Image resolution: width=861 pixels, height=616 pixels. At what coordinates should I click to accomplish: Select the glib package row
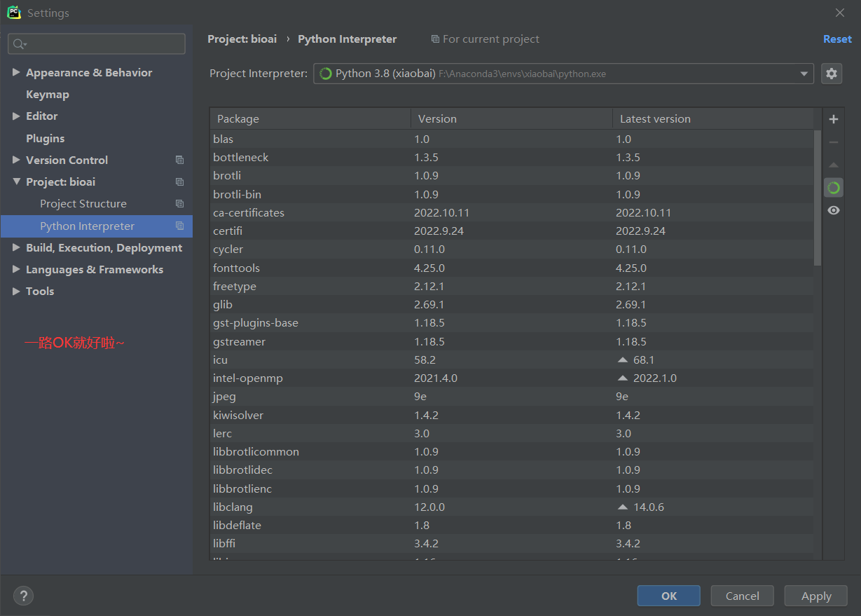click(512, 304)
